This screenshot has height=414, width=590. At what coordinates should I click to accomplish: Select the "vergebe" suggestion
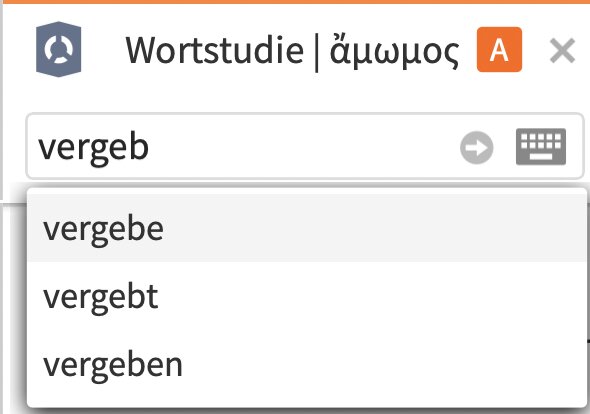tap(307, 229)
